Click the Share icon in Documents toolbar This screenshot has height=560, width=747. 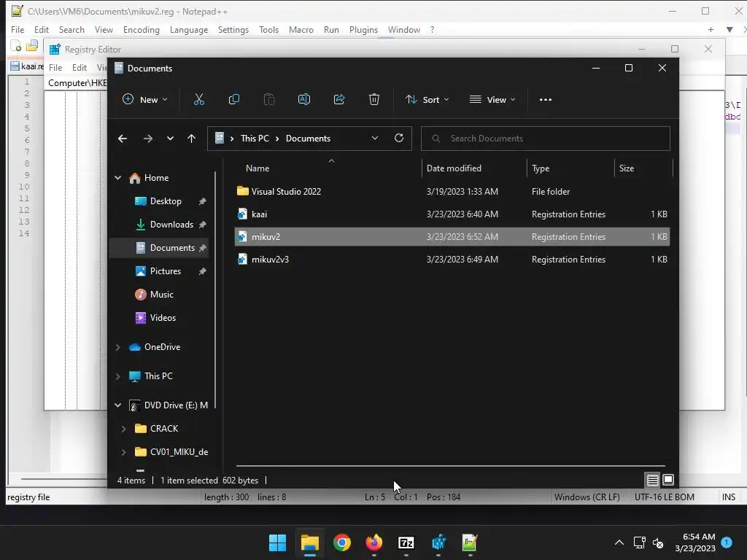click(339, 99)
